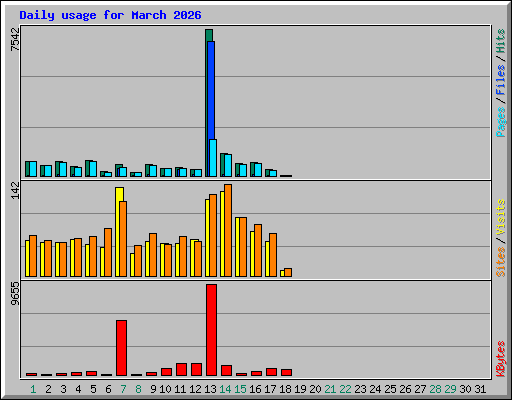The height and width of the screenshot is (400, 512).
Task: Click the day 28 axis label
Action: pyautogui.click(x=435, y=389)
